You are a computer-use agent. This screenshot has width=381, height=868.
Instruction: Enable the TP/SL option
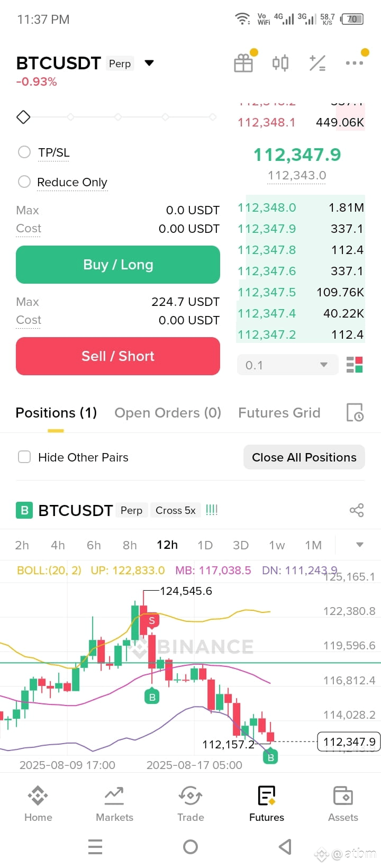tap(24, 152)
